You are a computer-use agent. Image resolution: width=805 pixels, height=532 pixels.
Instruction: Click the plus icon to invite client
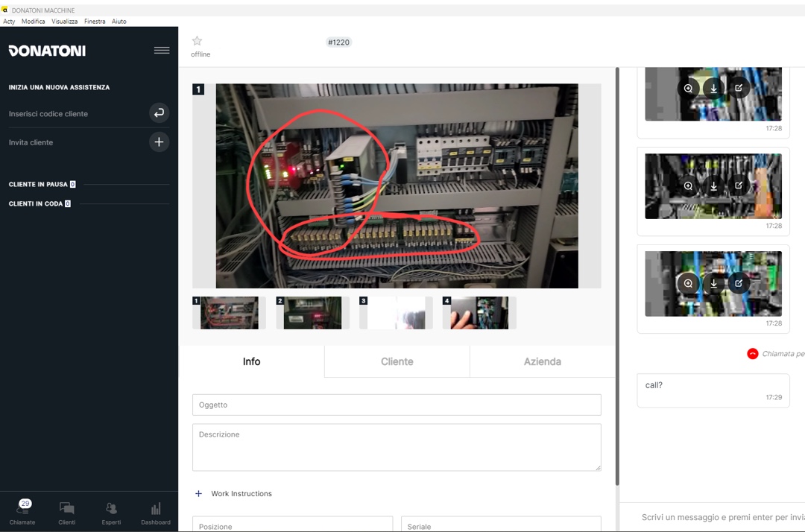point(159,142)
